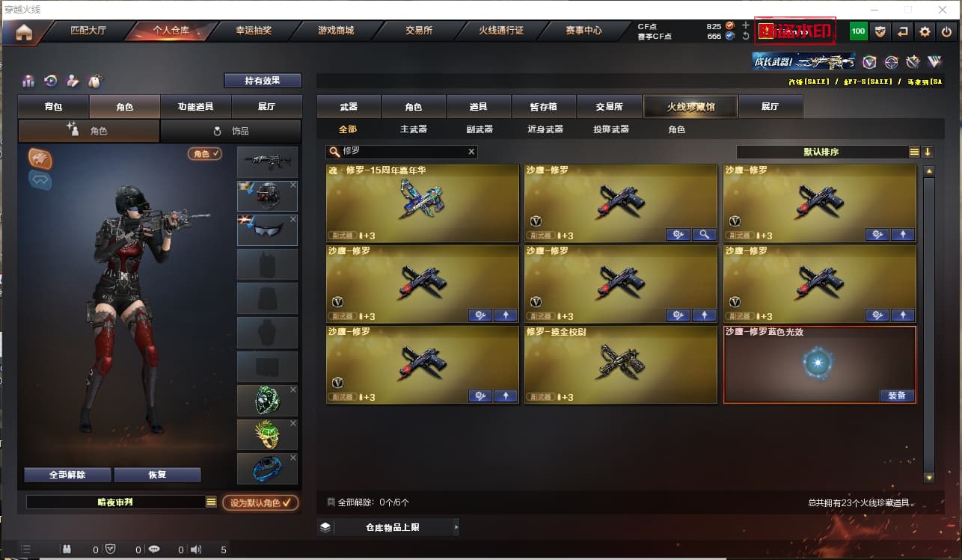This screenshot has width=962, height=560.
Task: Clear the 修罗 search text with X
Action: tap(471, 152)
